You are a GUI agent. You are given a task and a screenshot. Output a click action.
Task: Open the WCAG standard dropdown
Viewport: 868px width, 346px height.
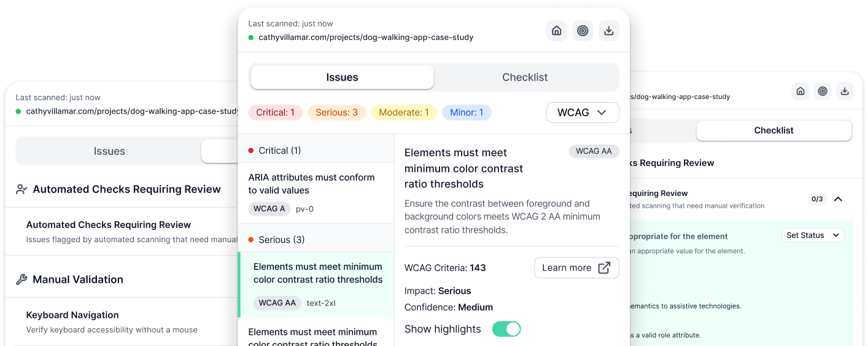(582, 112)
